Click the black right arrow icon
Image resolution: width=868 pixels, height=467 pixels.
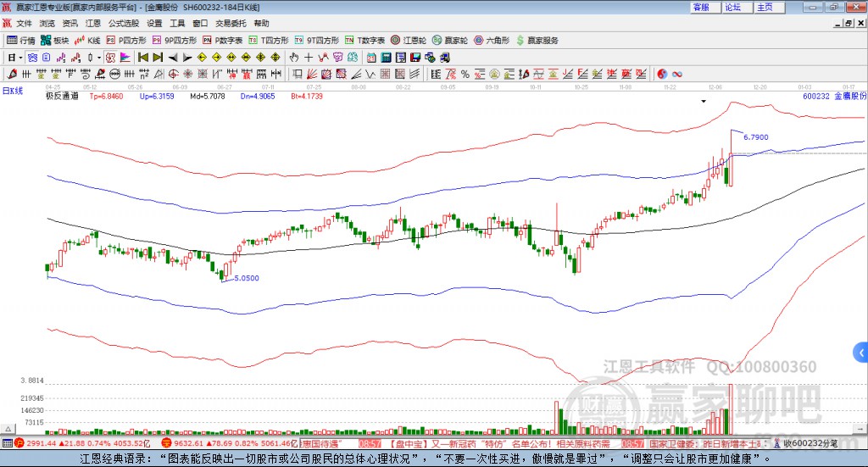coord(187,58)
